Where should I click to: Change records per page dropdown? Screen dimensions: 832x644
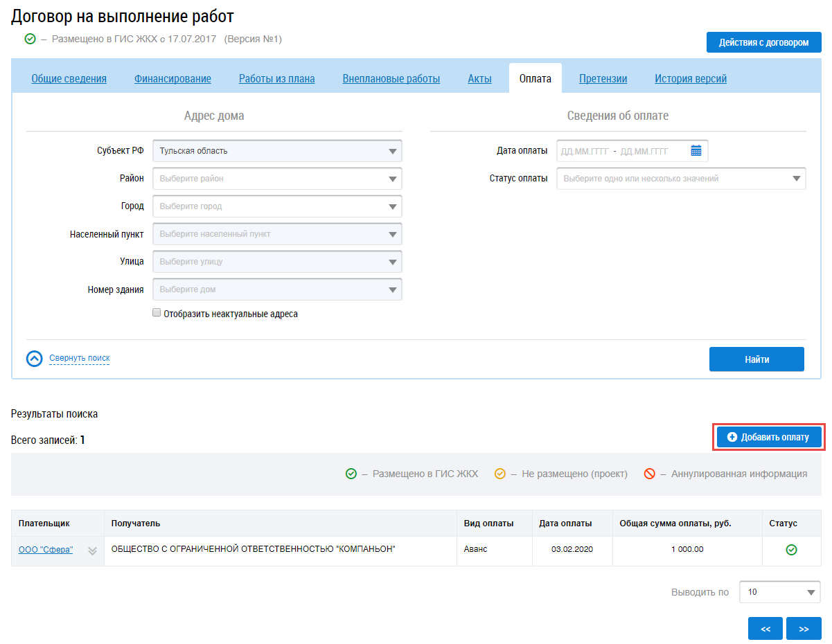tap(779, 592)
